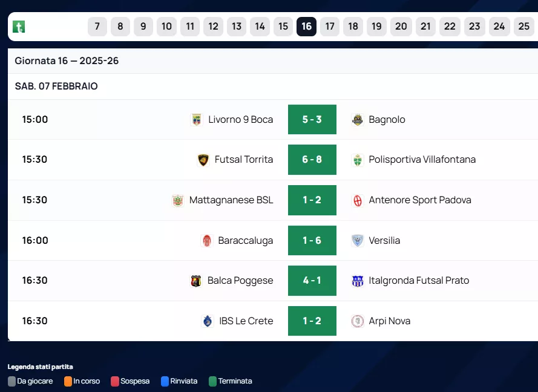The height and width of the screenshot is (392, 538).
Task: Open matchday 7 tab
Action: pos(97,27)
